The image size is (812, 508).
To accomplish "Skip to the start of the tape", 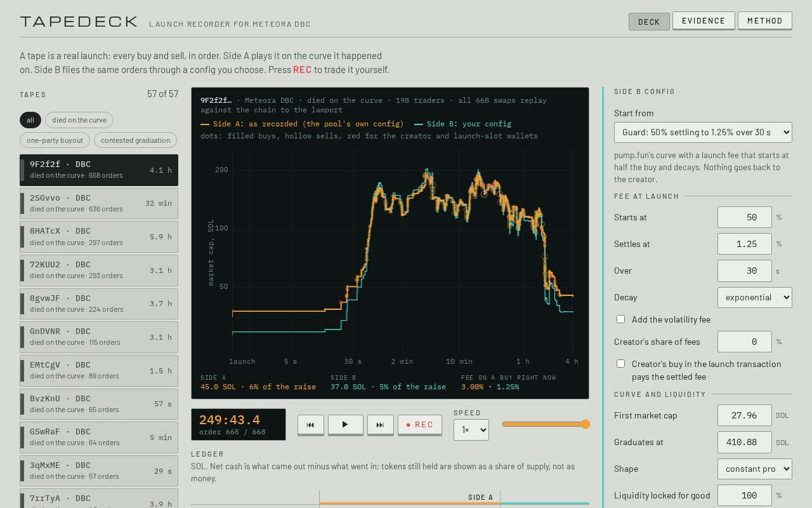I will tap(311, 425).
